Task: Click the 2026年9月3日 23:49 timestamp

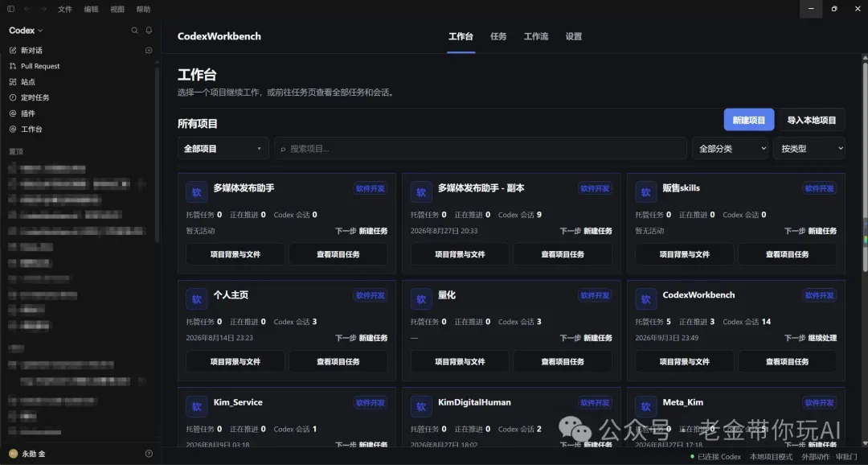Action: [666, 338]
